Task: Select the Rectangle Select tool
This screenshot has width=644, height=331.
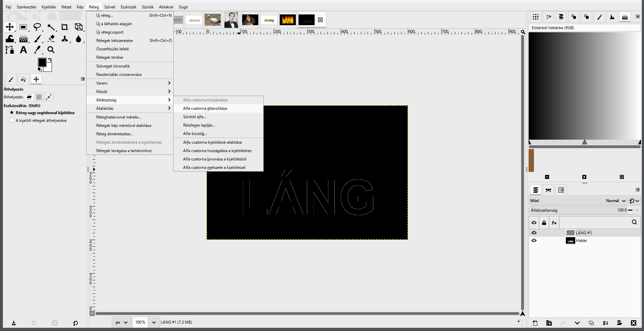Action: click(x=23, y=27)
